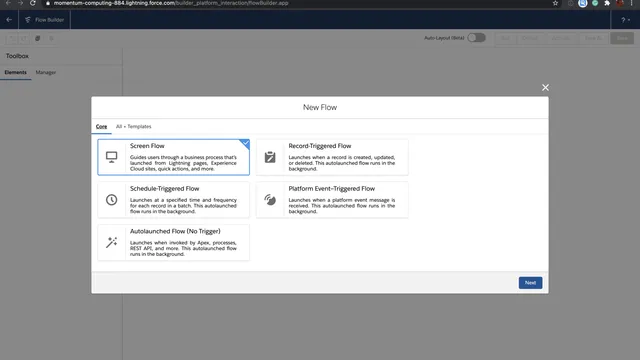Click the back arrow in Flow Builder header
The image size is (640, 360).
[9, 20]
